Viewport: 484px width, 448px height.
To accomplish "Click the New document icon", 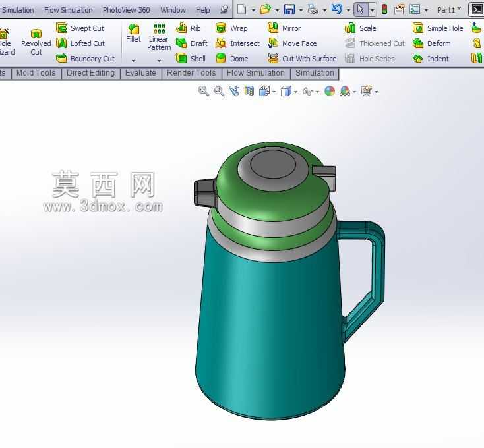I will 242,10.
